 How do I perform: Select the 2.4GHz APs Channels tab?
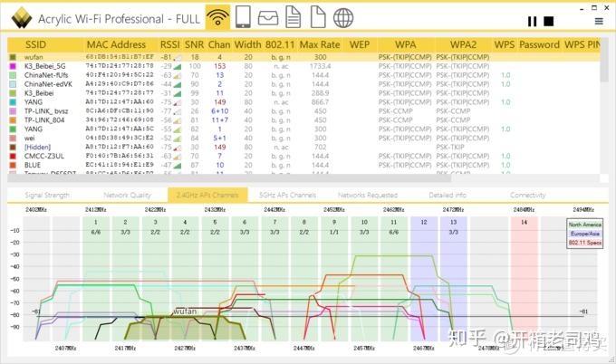pos(207,196)
